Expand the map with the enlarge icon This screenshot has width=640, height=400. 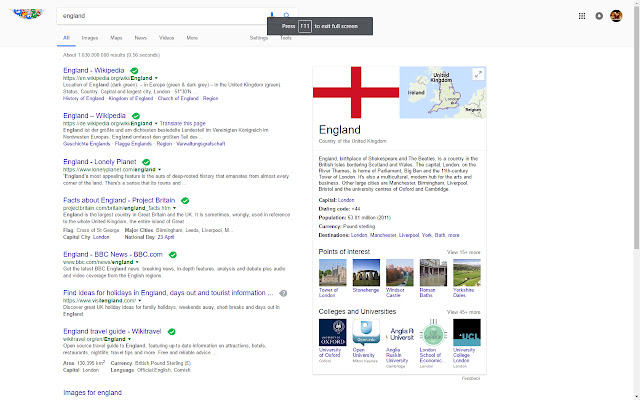pyautogui.click(x=478, y=74)
